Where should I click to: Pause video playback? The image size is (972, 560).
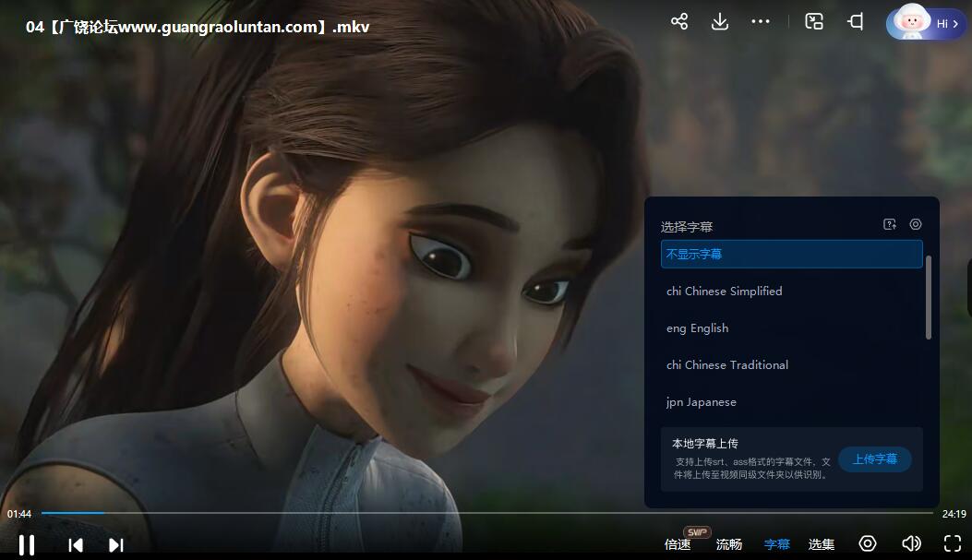[x=27, y=545]
